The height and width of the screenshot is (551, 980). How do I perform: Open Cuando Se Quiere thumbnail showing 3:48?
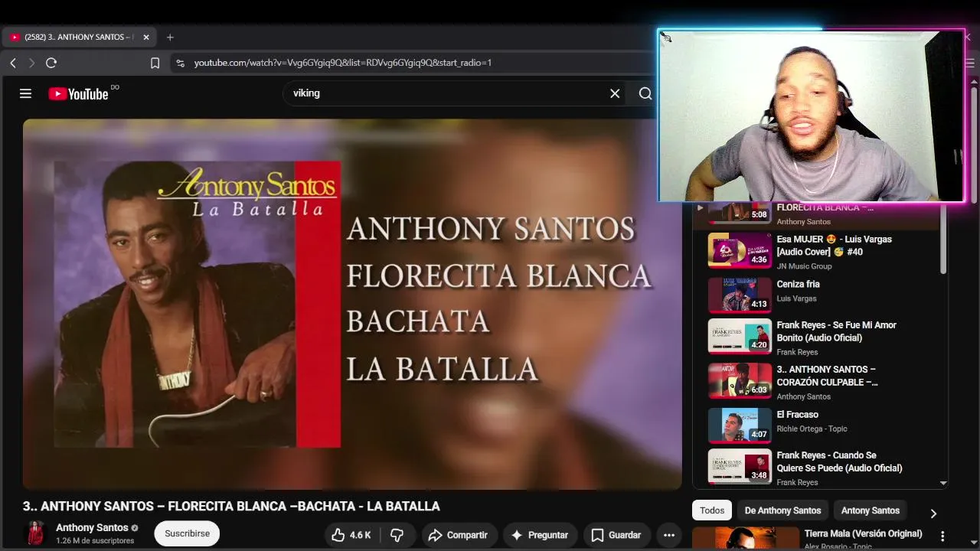740,466
